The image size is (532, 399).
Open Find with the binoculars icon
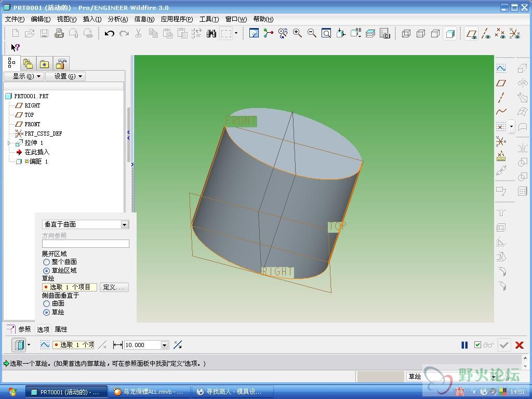coord(211,33)
